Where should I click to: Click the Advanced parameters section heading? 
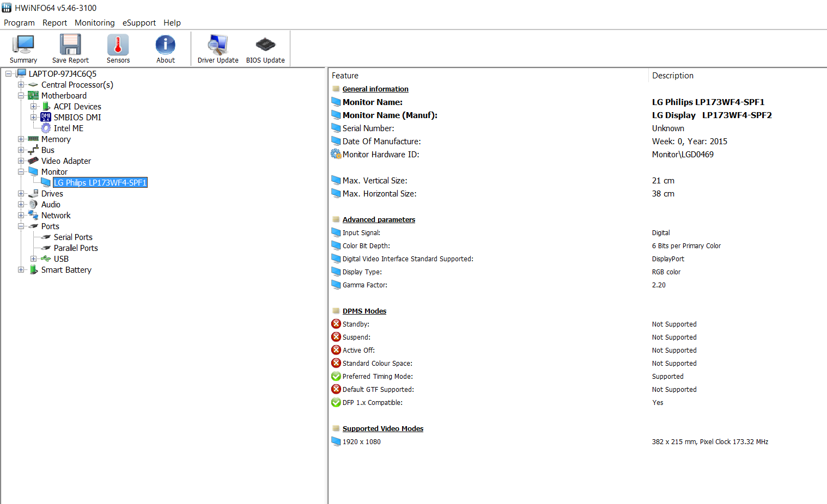pyautogui.click(x=379, y=219)
